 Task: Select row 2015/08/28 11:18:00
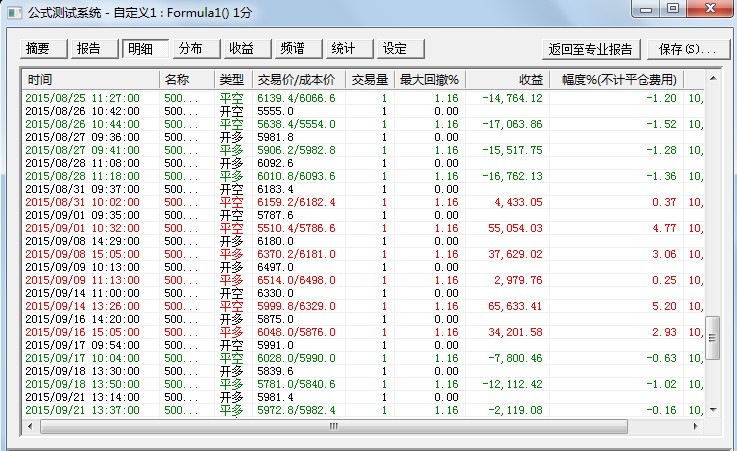coord(363,176)
